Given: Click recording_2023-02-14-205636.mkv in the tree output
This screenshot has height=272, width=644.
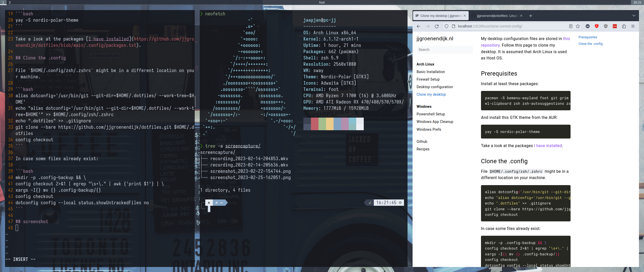Looking at the screenshot, I should tap(249, 165).
